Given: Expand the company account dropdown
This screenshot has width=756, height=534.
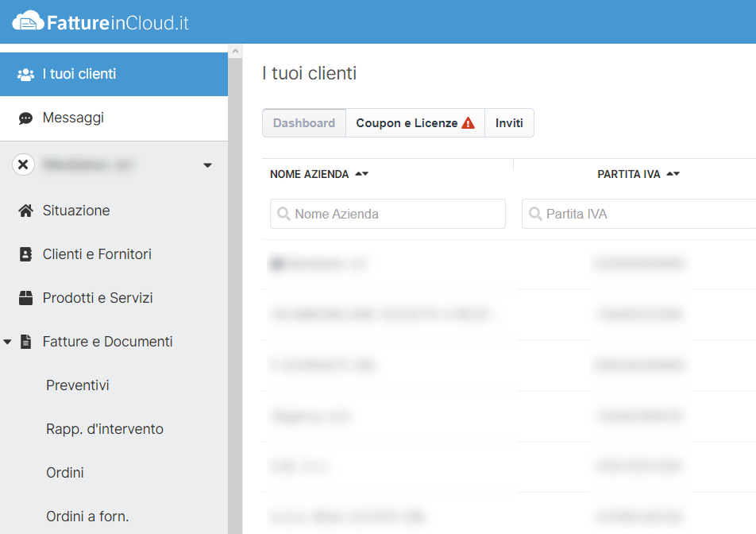Looking at the screenshot, I should click(x=207, y=164).
